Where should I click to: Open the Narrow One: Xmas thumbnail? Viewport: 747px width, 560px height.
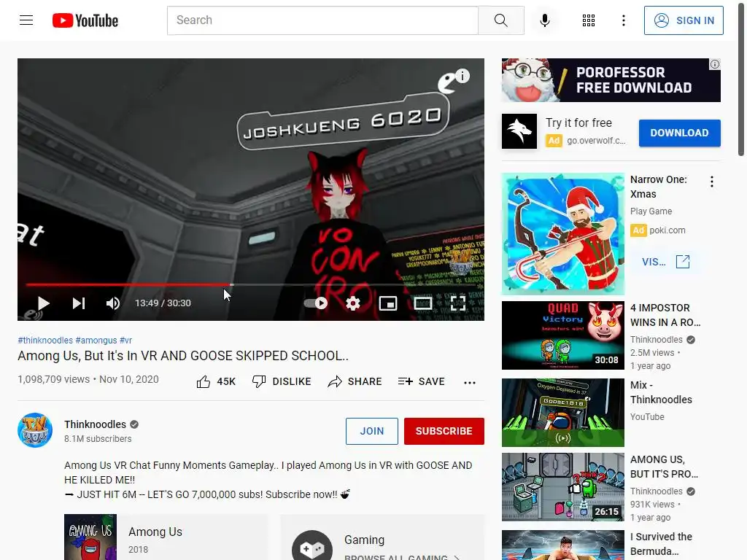tap(562, 234)
